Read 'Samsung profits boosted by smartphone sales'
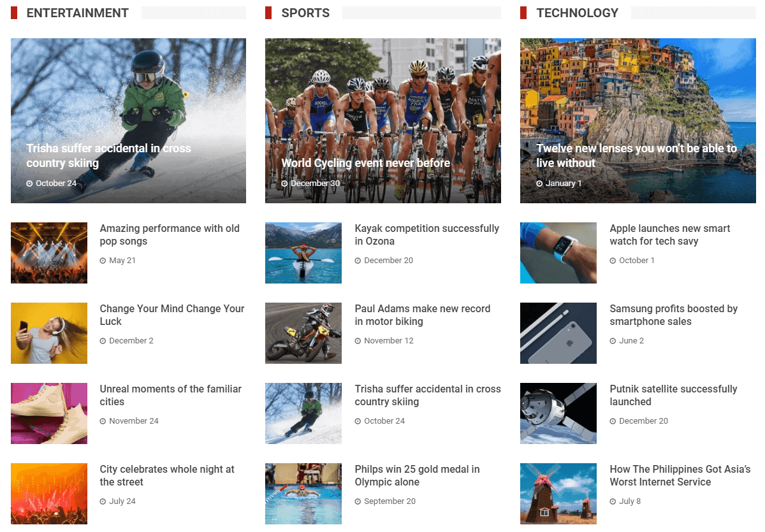 [674, 315]
